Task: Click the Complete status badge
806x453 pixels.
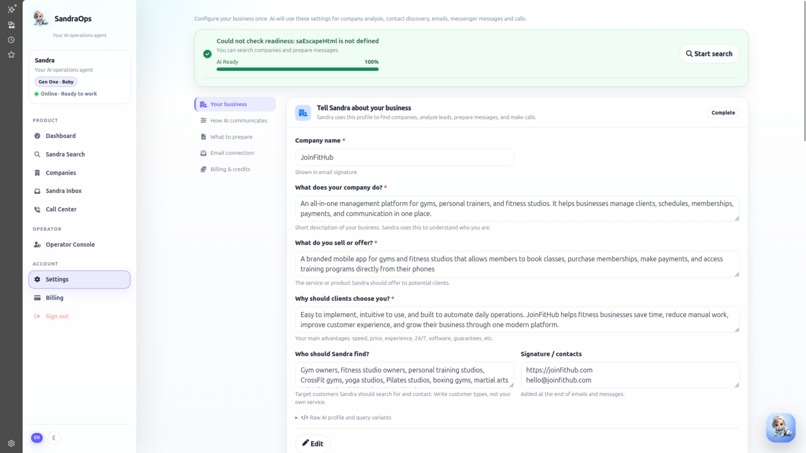Action: coord(723,113)
